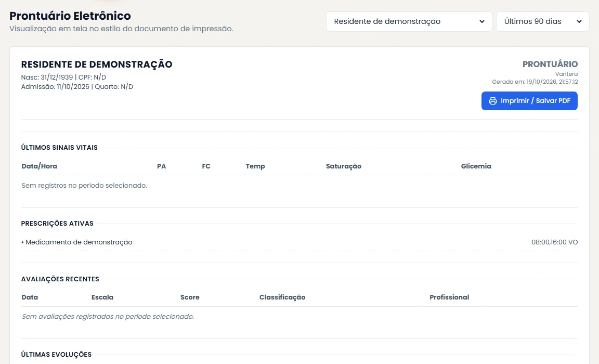Click the ÚLTIMAS EVOLUÇÕES section heading
599x364 pixels.
click(x=56, y=355)
